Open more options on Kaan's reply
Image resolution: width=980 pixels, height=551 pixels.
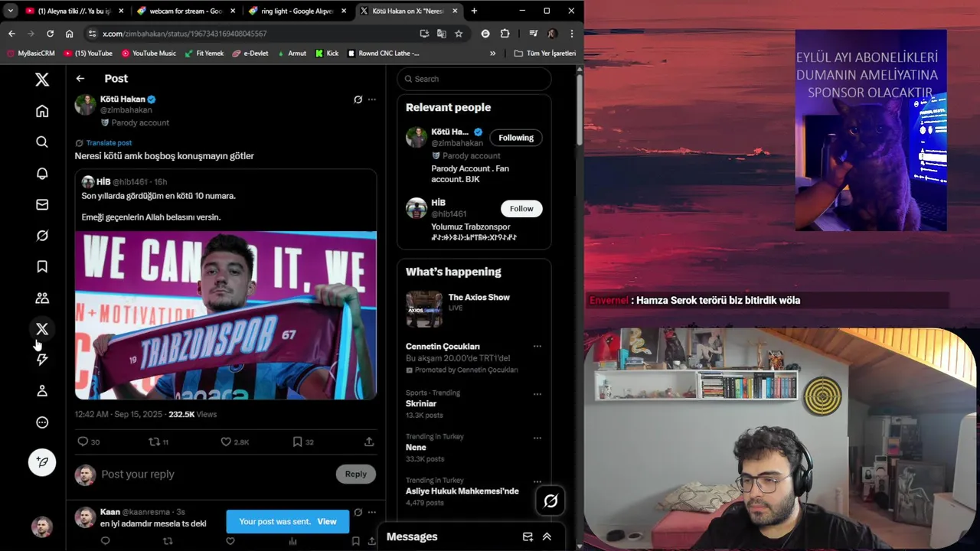pyautogui.click(x=372, y=512)
